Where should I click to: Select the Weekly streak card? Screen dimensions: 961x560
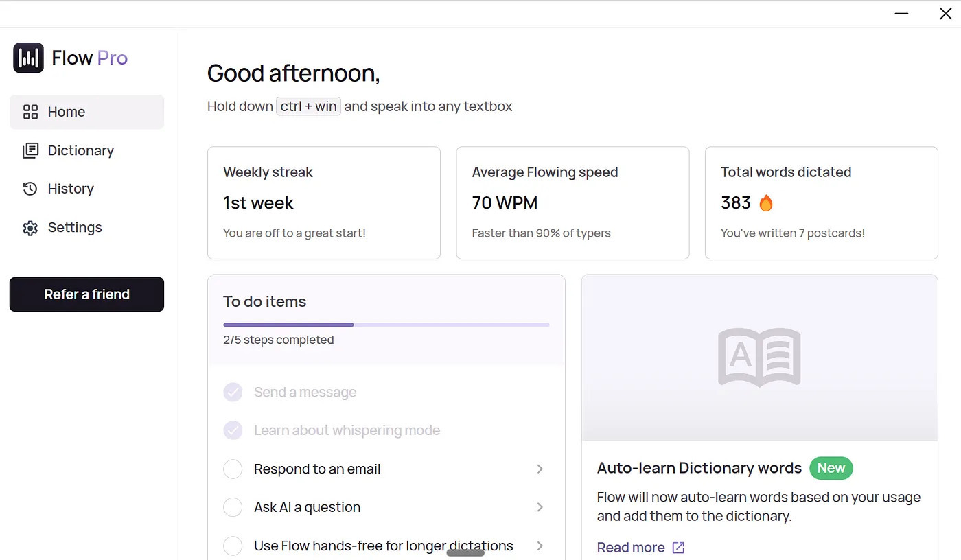324,202
